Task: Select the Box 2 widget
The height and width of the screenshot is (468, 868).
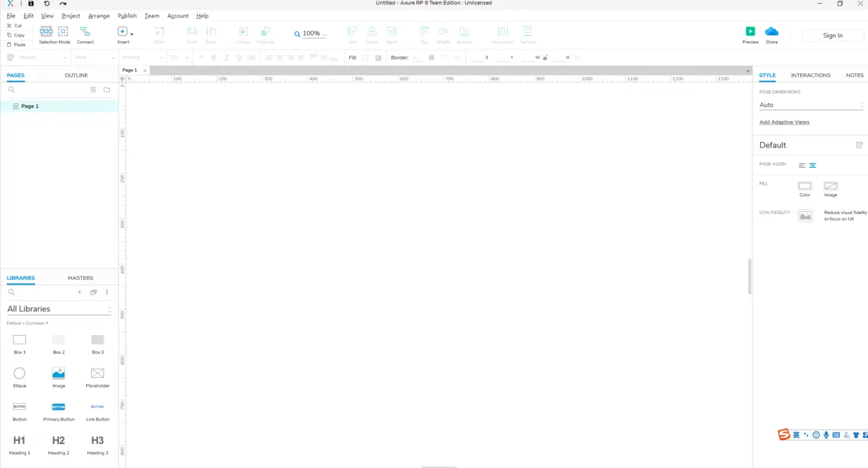Action: click(59, 343)
